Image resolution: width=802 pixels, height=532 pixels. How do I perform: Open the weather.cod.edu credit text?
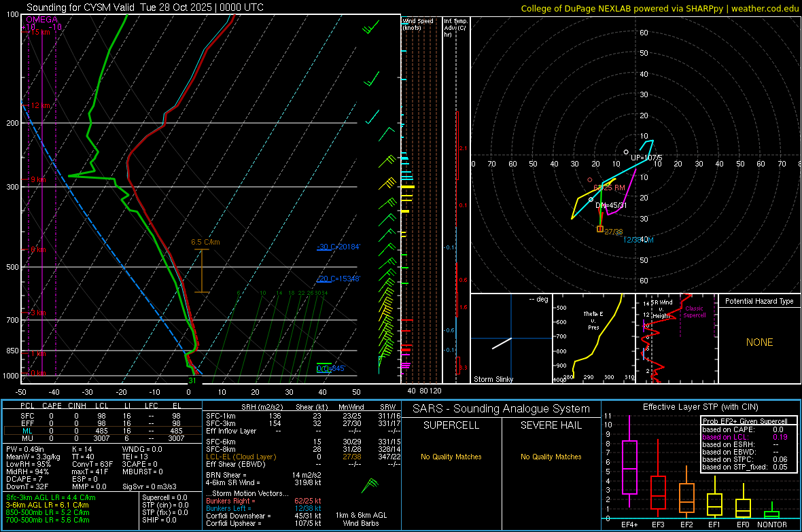765,8
